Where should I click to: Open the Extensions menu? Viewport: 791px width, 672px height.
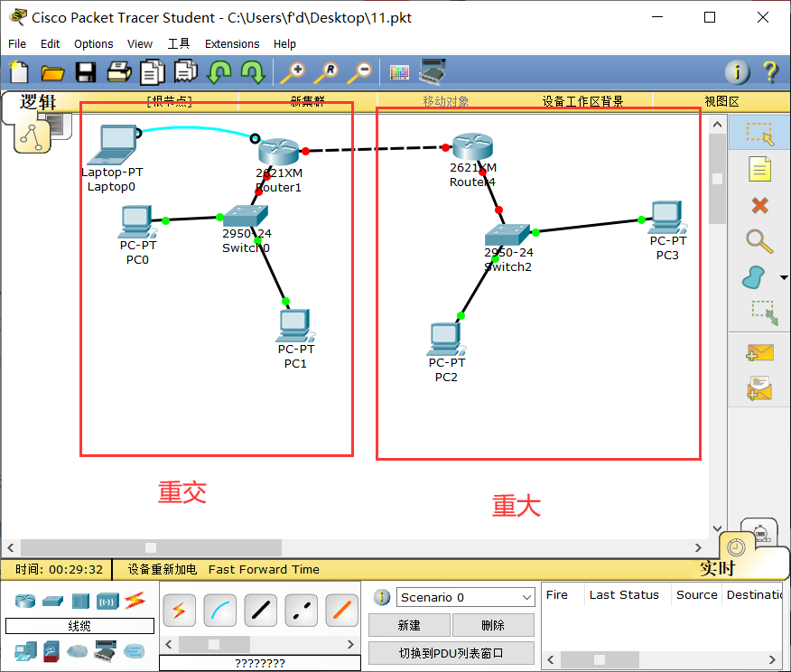tap(232, 44)
